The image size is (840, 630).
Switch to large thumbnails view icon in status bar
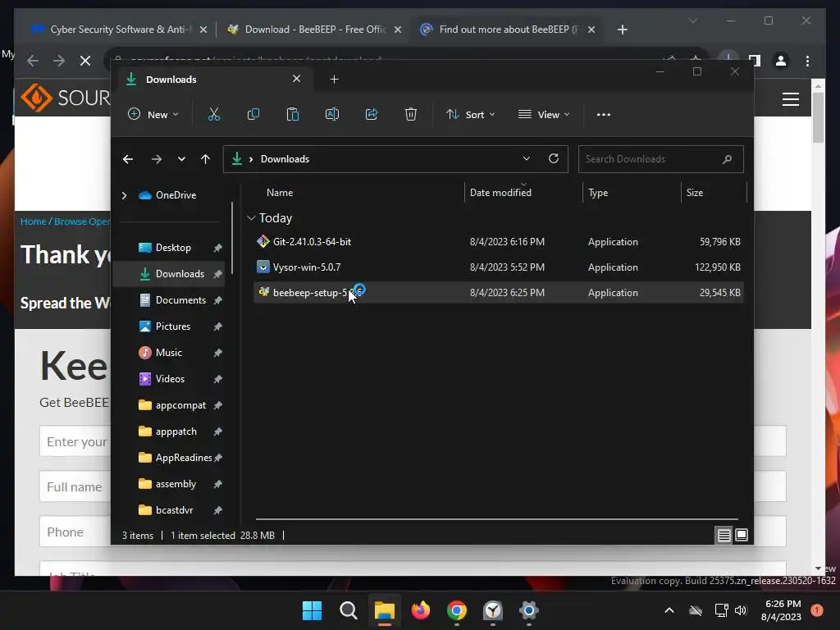(x=742, y=535)
